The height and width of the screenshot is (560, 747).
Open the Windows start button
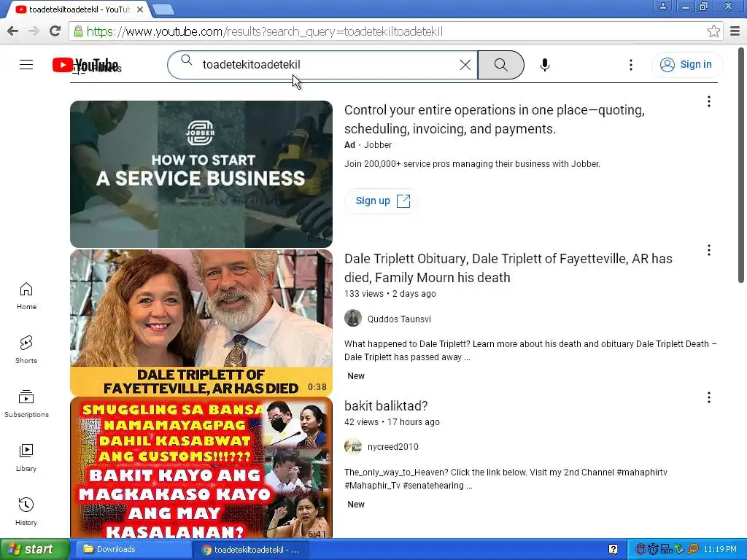point(34,549)
